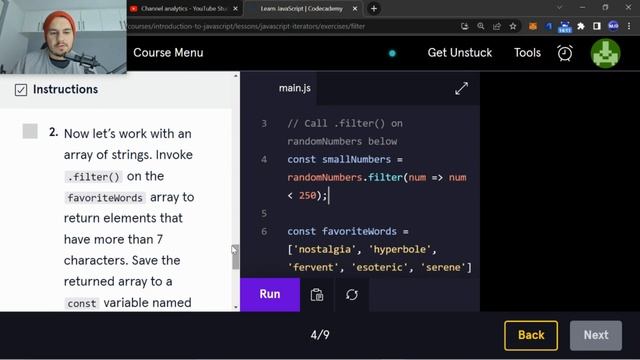Image resolution: width=640 pixels, height=360 pixels.
Task: Open the tab search dropdown chevron
Action: click(x=560, y=8)
